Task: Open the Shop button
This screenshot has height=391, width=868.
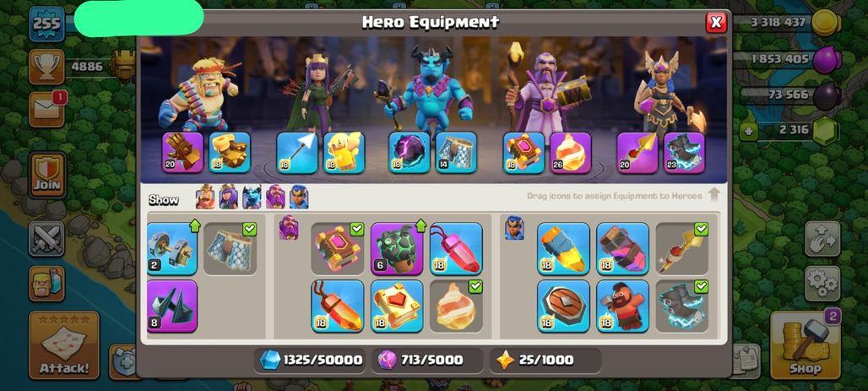Action: click(805, 345)
